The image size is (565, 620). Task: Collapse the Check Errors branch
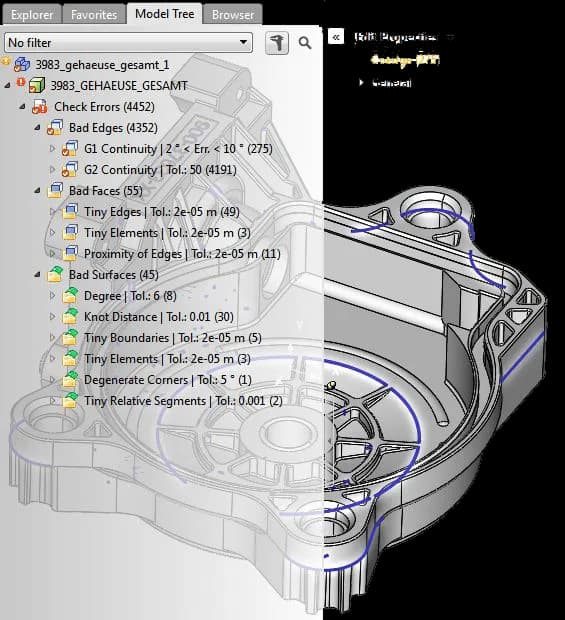click(x=23, y=107)
